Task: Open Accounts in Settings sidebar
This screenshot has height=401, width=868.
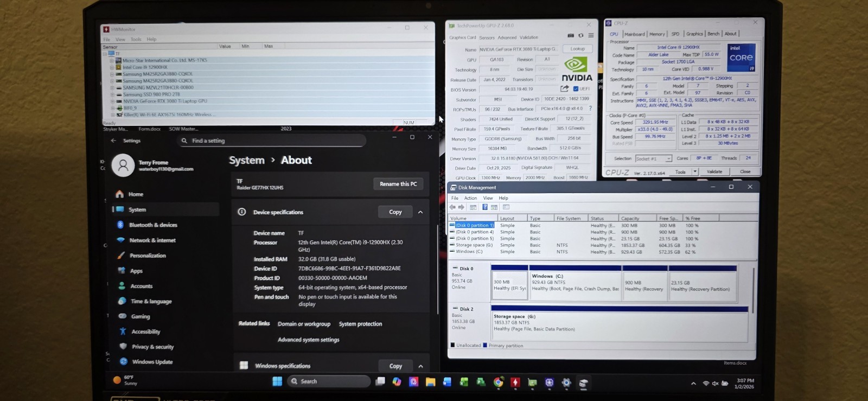Action: 141,286
